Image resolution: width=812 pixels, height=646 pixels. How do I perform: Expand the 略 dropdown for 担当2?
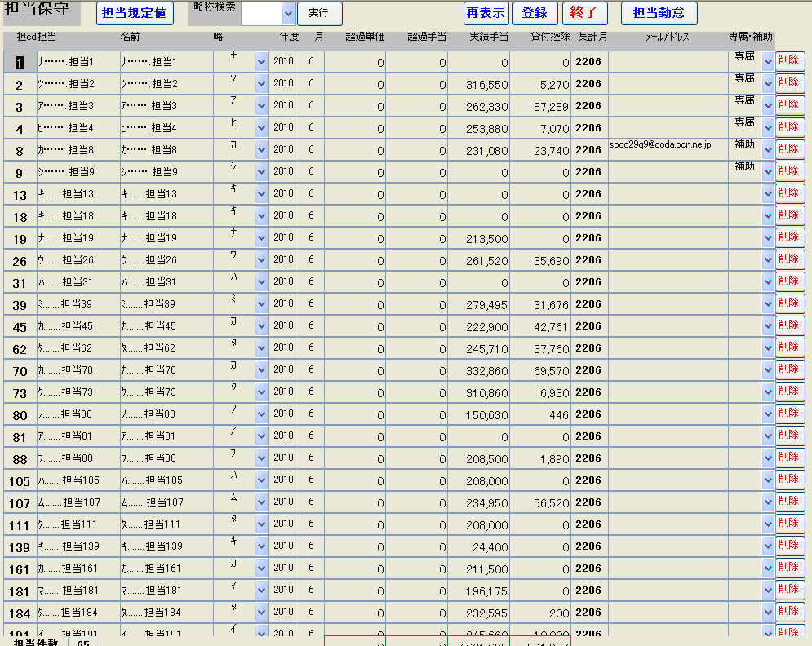click(261, 83)
